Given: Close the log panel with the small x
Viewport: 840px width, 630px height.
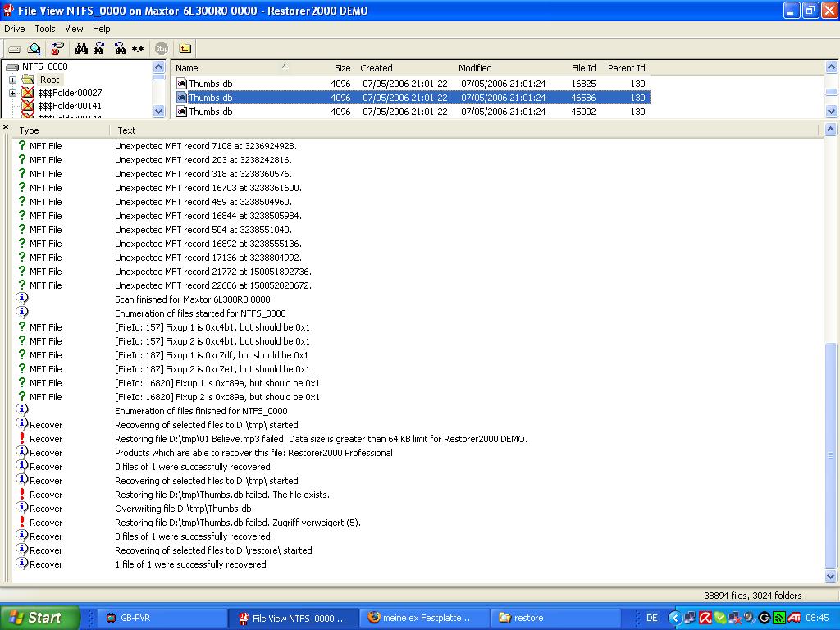Looking at the screenshot, I should [x=6, y=127].
